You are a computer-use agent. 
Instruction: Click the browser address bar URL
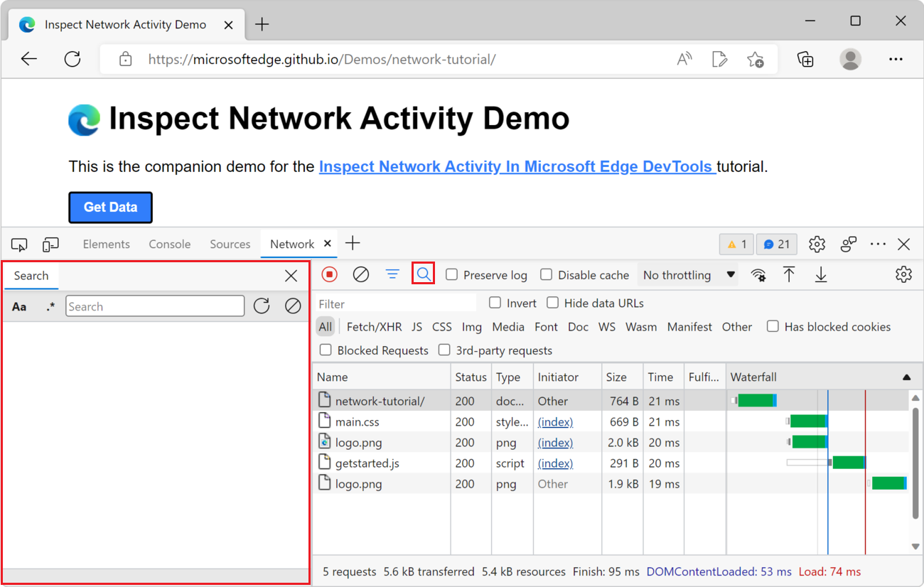(322, 59)
